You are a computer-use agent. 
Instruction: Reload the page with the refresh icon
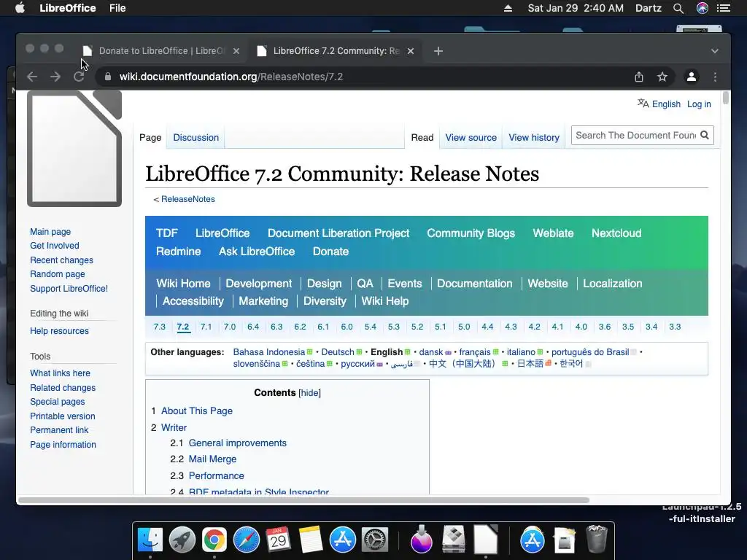79,77
